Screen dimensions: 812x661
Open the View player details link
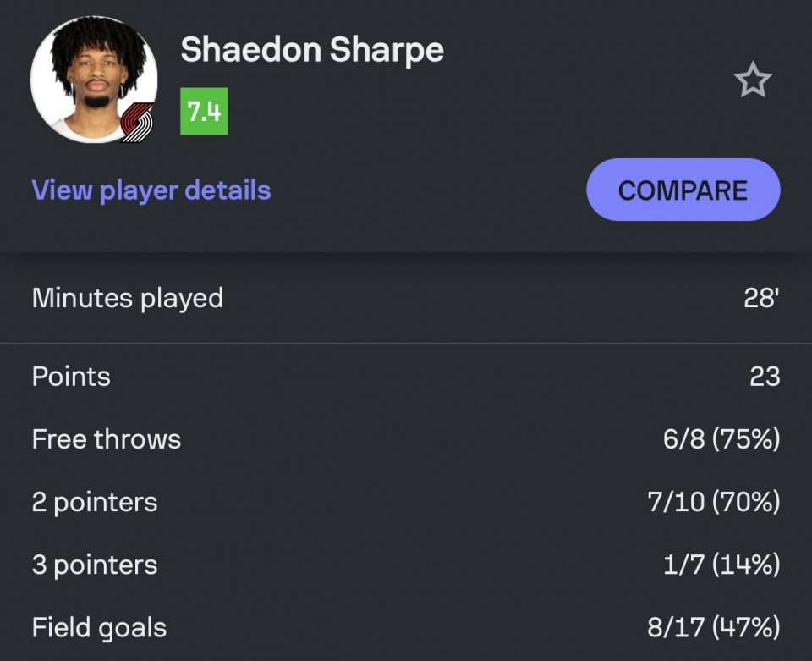(x=151, y=190)
